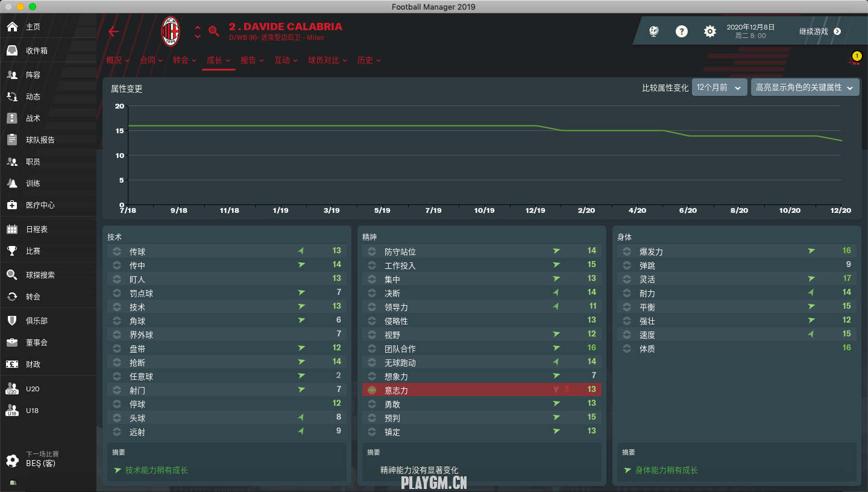868x492 pixels.
Task: Open the 高亮显示角色的关键属性 dropdown
Action: click(x=804, y=87)
